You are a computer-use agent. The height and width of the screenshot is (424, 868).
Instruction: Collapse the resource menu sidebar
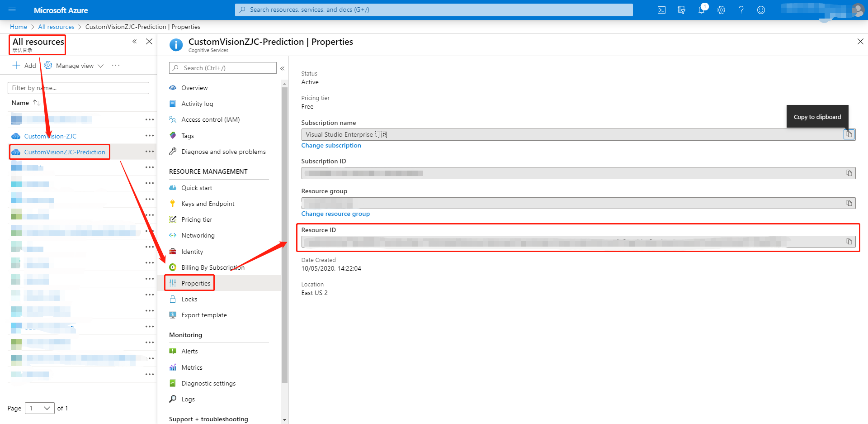click(282, 68)
